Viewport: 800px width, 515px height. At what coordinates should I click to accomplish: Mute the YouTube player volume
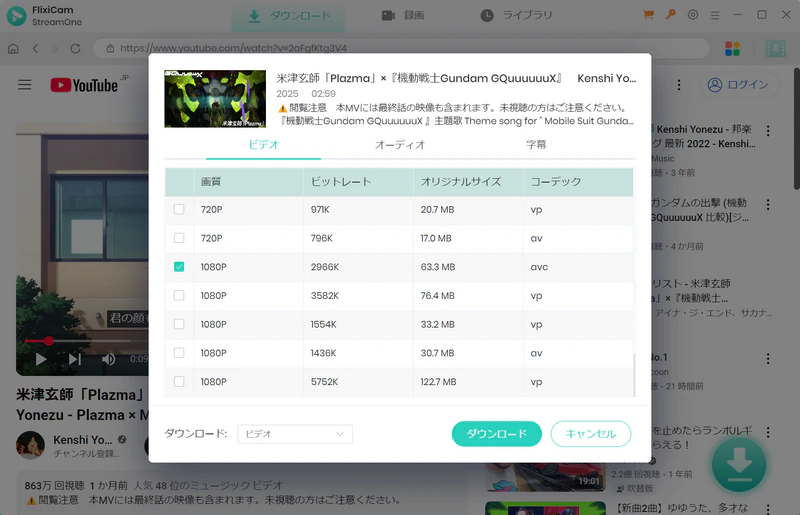108,359
